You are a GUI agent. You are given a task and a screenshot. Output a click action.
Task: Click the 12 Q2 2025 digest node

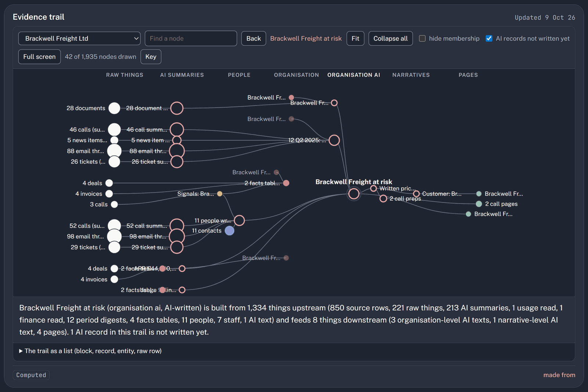(334, 140)
